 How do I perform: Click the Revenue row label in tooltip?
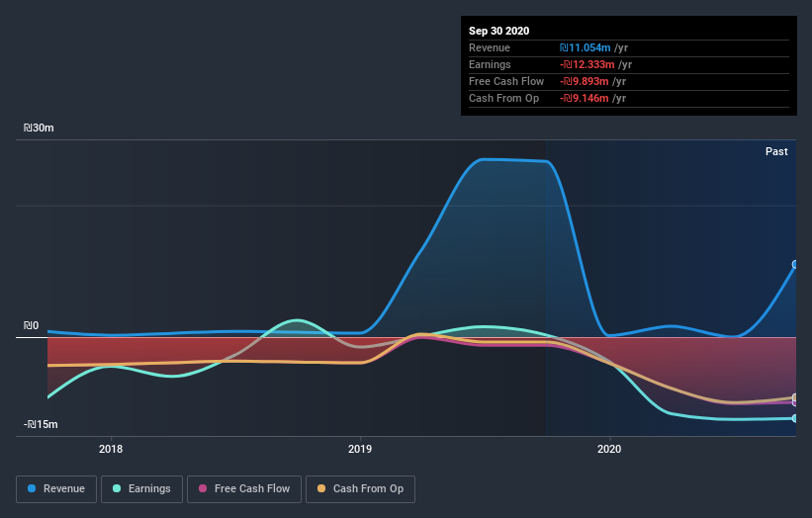point(490,47)
